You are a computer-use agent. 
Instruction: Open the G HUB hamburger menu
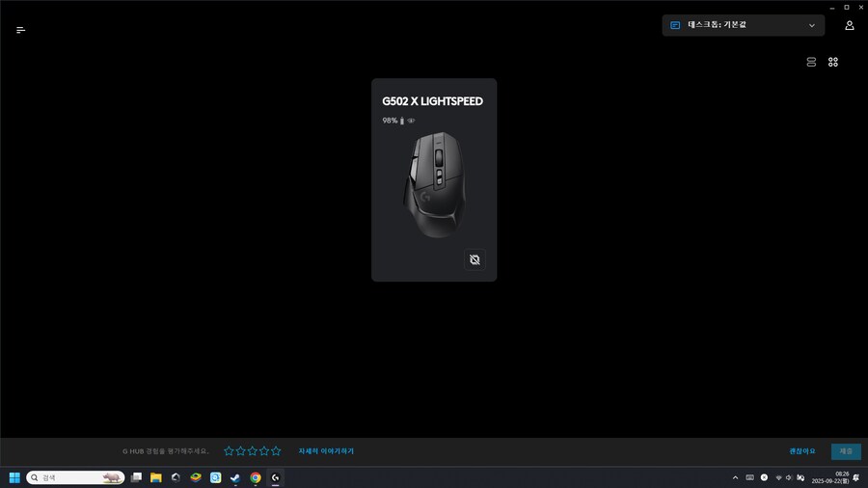point(20,30)
